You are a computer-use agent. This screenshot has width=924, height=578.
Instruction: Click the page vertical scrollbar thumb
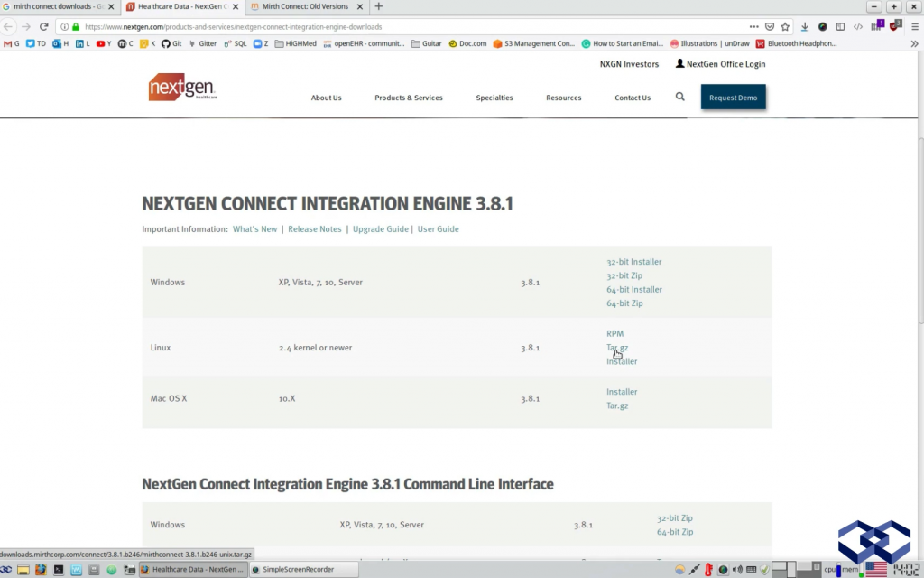pyautogui.click(x=920, y=230)
